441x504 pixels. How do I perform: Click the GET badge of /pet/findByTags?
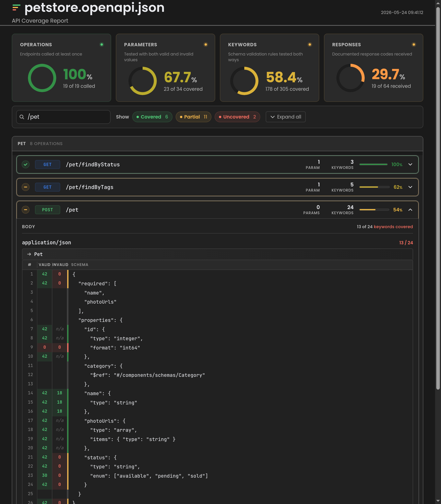click(x=47, y=187)
